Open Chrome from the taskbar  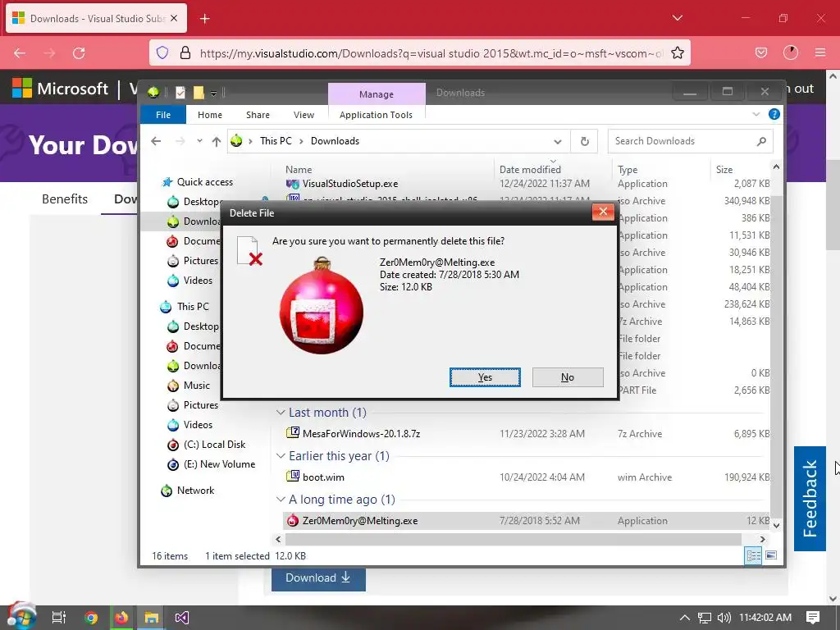click(91, 618)
